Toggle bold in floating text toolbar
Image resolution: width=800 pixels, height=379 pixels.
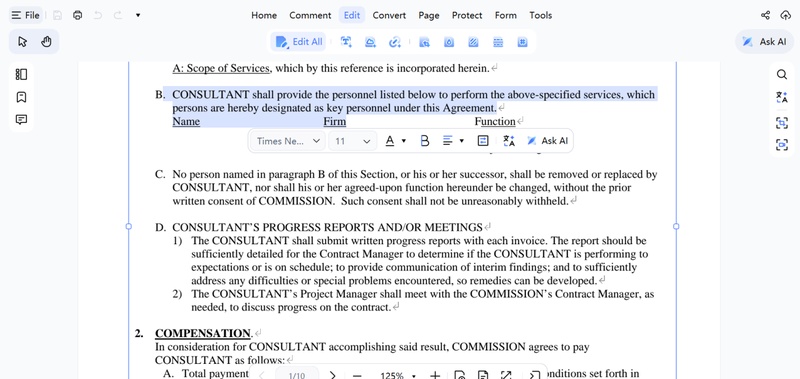(x=424, y=141)
